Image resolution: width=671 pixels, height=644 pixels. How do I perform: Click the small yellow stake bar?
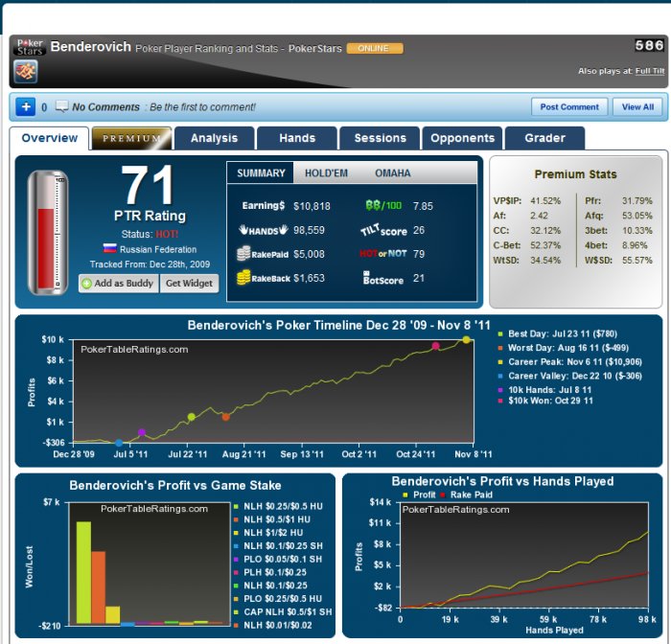point(112,615)
